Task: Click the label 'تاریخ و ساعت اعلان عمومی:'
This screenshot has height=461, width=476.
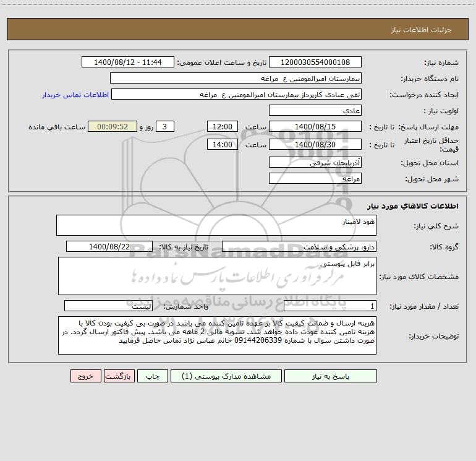Action: (222, 62)
